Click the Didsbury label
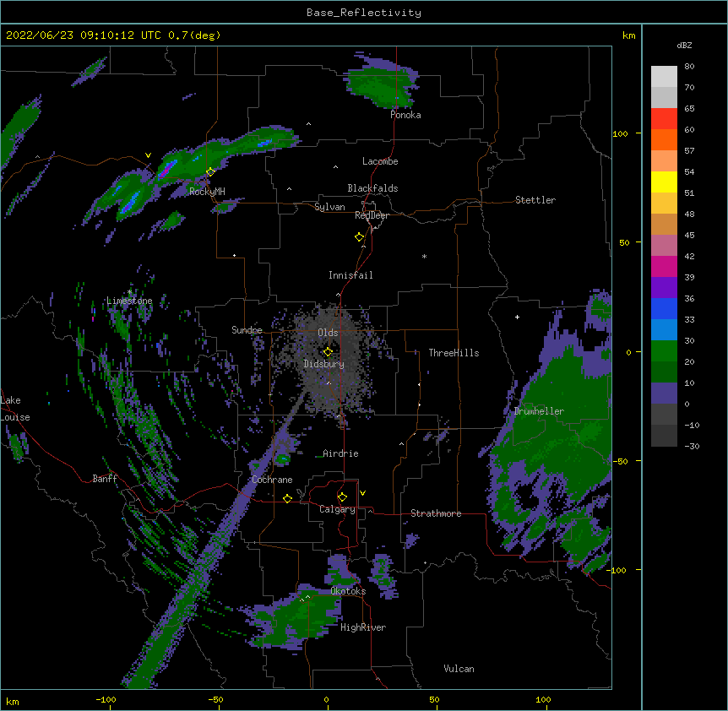728x711 pixels. [324, 364]
